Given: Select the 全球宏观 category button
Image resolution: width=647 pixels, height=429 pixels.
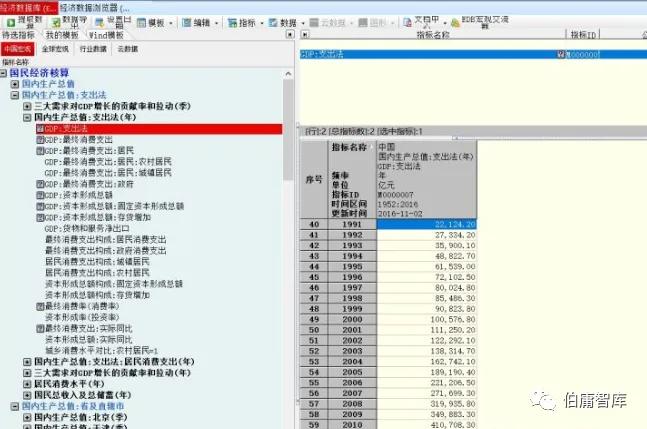Looking at the screenshot, I should tap(55, 49).
